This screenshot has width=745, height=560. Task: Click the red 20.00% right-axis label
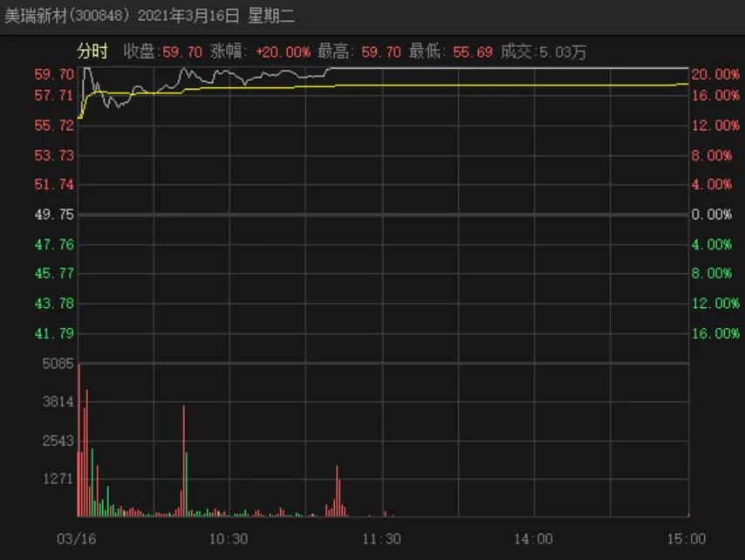click(715, 74)
